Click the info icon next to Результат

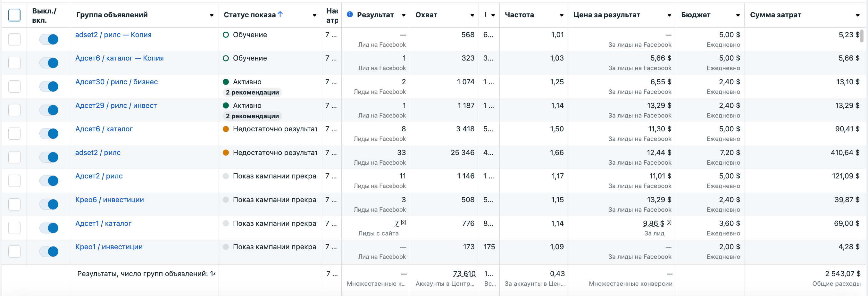point(350,14)
